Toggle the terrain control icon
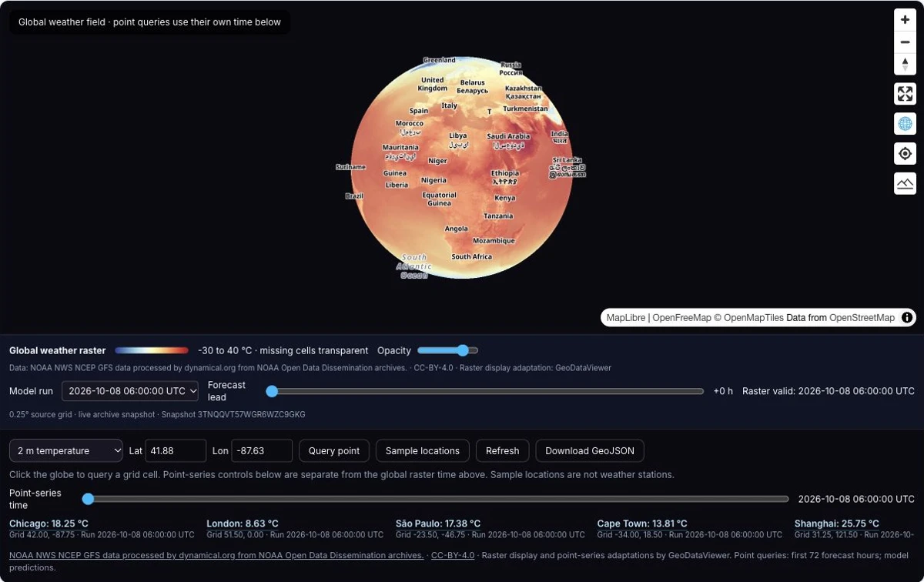The width and height of the screenshot is (924, 582). pyautogui.click(x=905, y=183)
